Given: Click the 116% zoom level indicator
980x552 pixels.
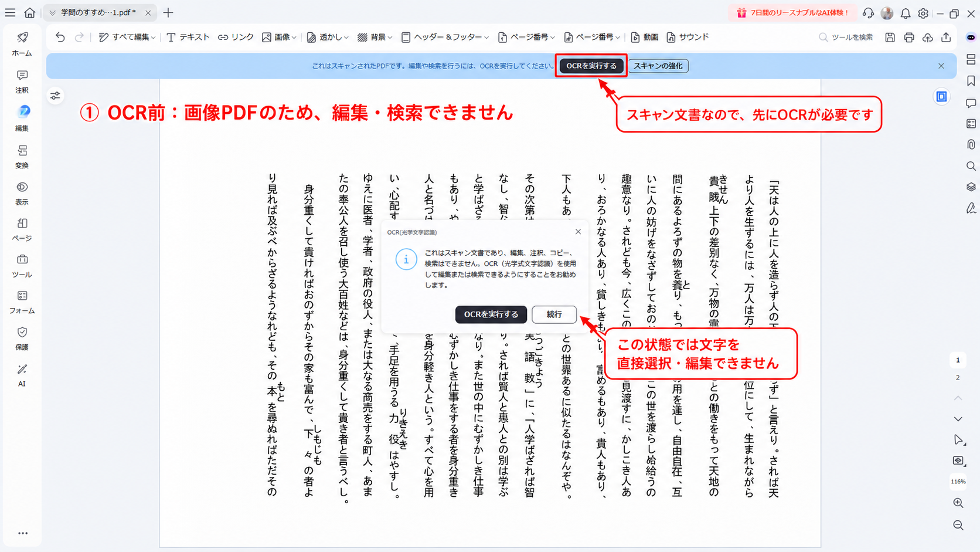Looking at the screenshot, I should coord(958,481).
